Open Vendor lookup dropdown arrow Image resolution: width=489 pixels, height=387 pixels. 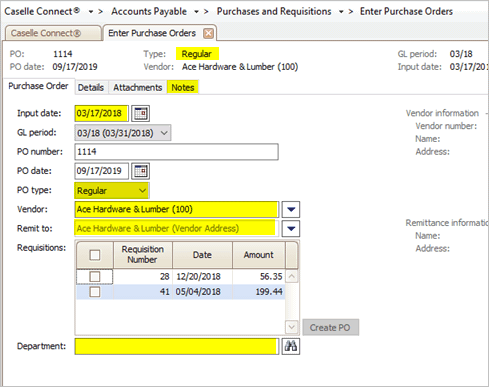291,209
